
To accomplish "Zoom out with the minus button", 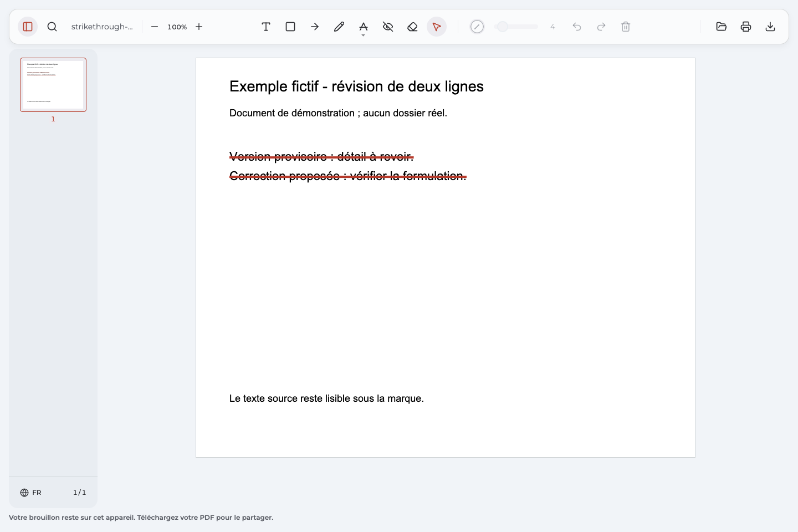I will click(x=155, y=27).
